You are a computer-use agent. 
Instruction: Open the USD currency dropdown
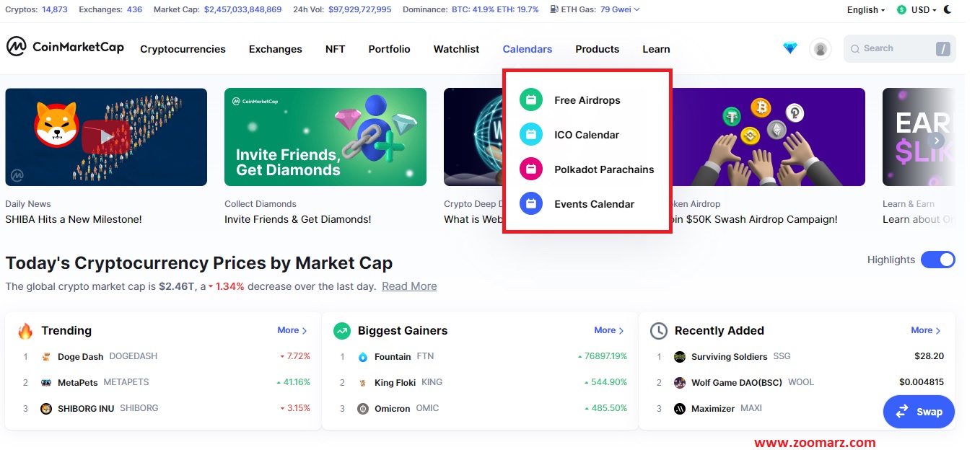918,10
